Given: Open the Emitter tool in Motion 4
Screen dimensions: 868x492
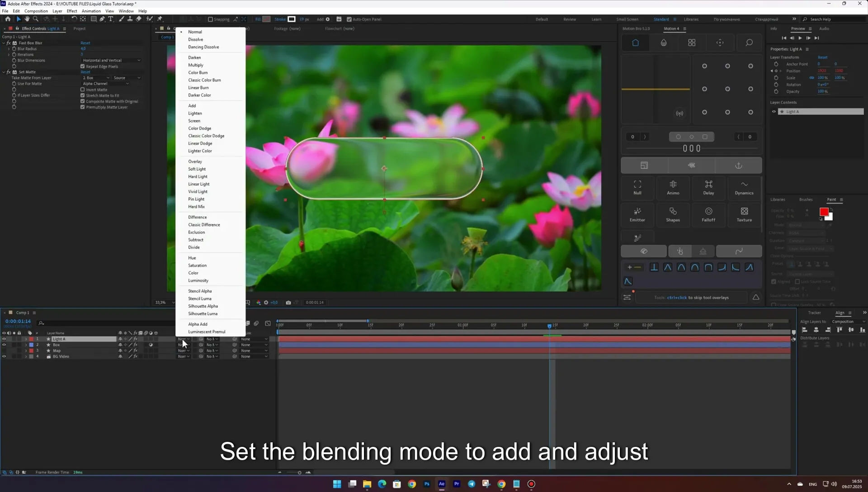Looking at the screenshot, I should pos(637,214).
